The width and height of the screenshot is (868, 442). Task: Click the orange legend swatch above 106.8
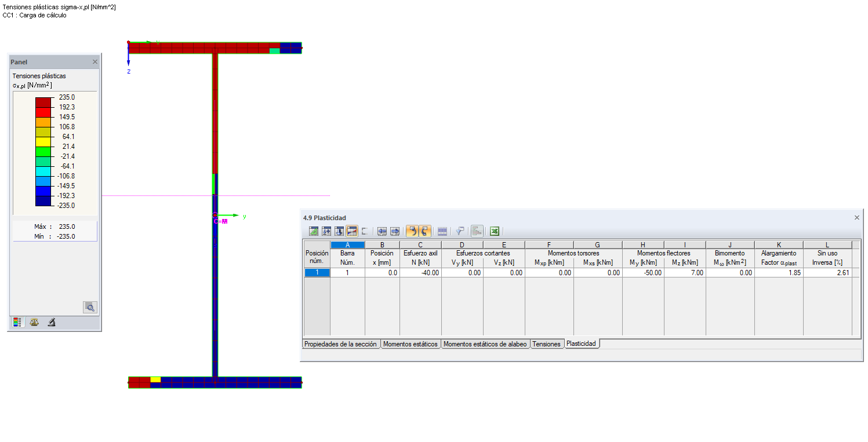(x=43, y=122)
